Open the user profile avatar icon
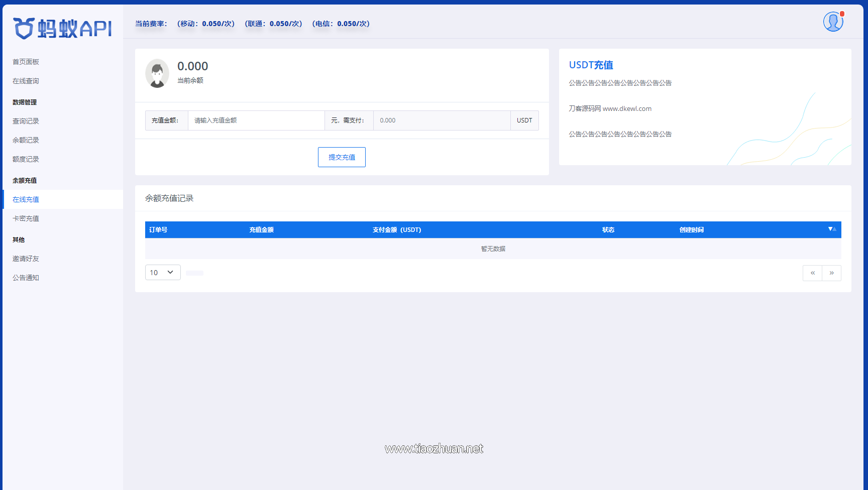This screenshot has height=490, width=868. click(833, 22)
